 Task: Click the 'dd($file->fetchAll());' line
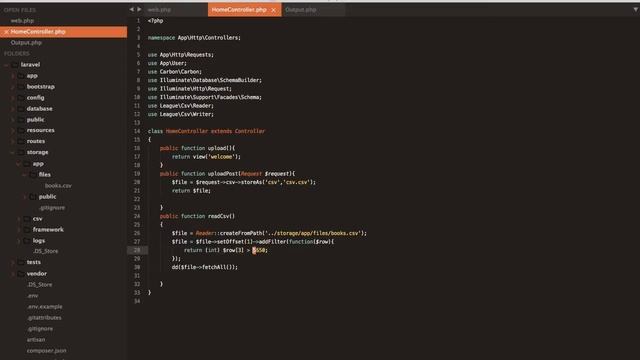point(205,267)
